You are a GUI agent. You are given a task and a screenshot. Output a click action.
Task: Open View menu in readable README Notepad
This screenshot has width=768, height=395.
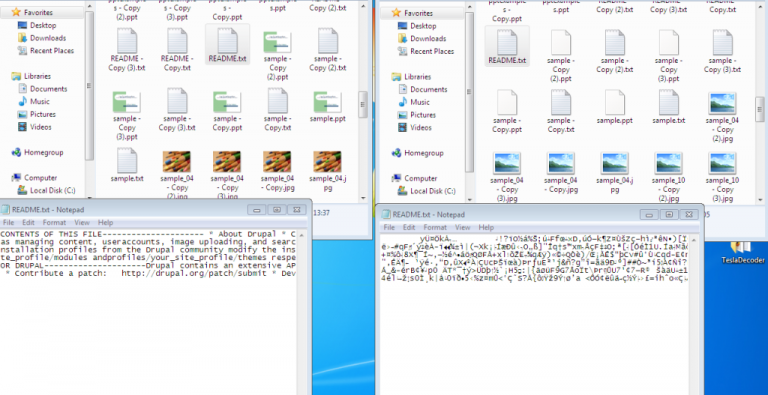point(82,222)
